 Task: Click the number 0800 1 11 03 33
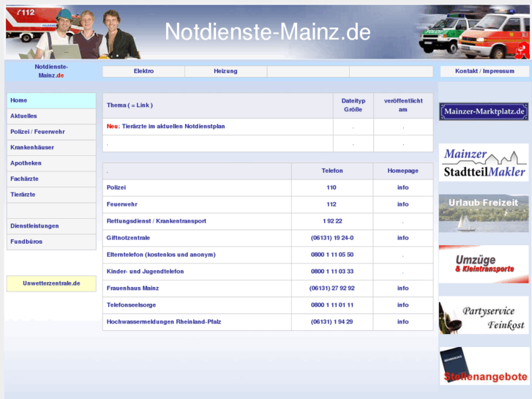click(x=332, y=272)
